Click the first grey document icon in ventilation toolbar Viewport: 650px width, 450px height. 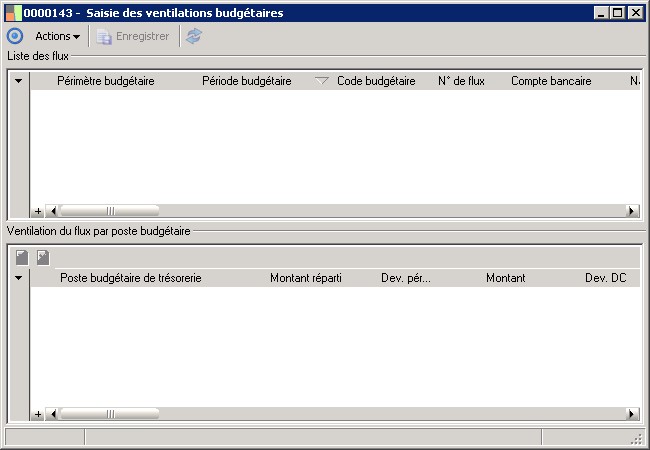tap(22, 257)
